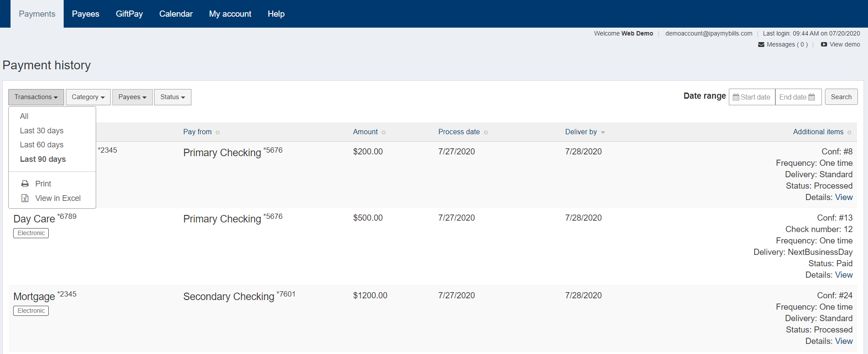
Task: Click the video icon beside View demo
Action: point(824,44)
